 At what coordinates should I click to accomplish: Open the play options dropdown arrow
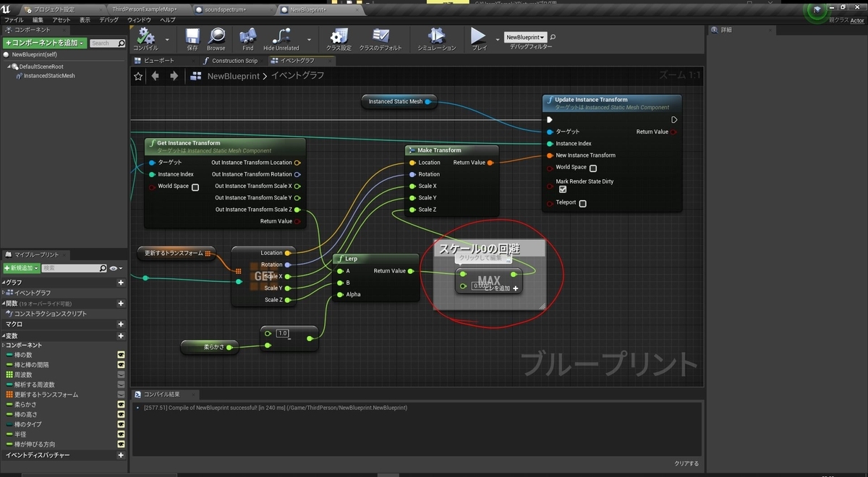click(x=498, y=39)
